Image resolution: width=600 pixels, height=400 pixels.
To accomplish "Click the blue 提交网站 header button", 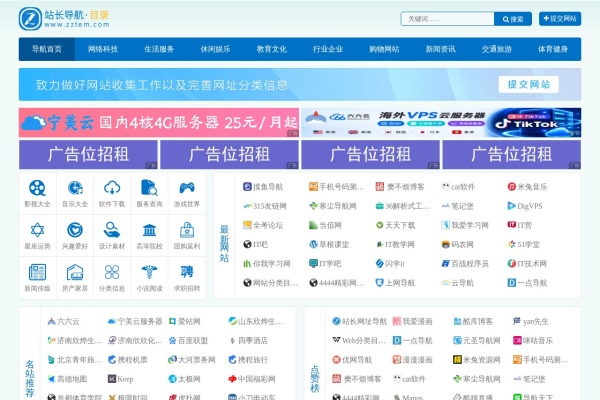I will coord(560,18).
